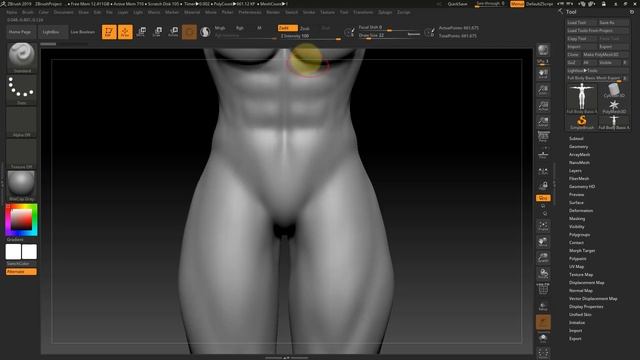Click the Zoom3D icon
640x360 pixels.
543,258
